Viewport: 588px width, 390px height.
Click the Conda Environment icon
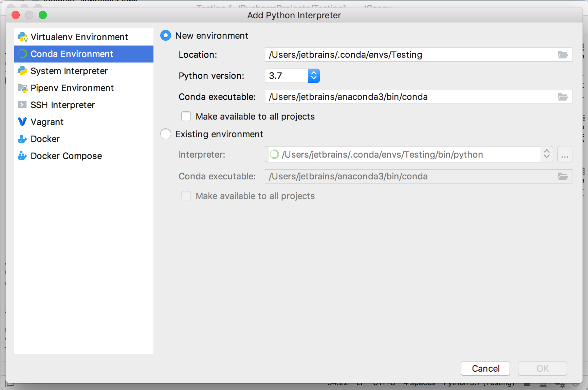22,54
